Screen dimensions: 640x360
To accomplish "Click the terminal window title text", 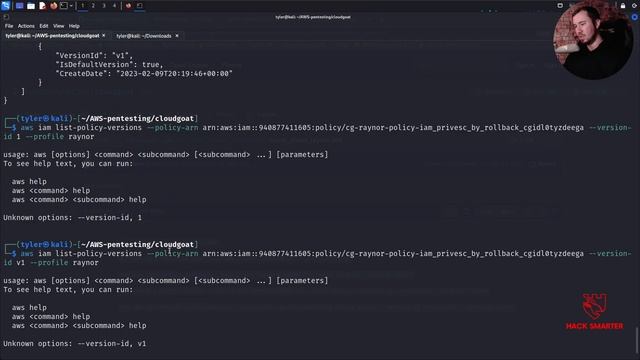I will 313,17.
